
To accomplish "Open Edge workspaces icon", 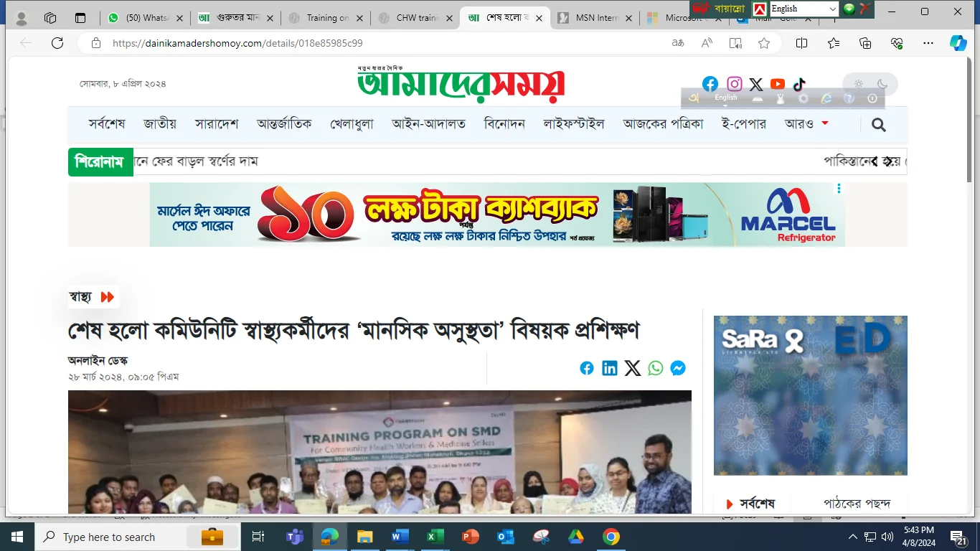I will tap(50, 18).
